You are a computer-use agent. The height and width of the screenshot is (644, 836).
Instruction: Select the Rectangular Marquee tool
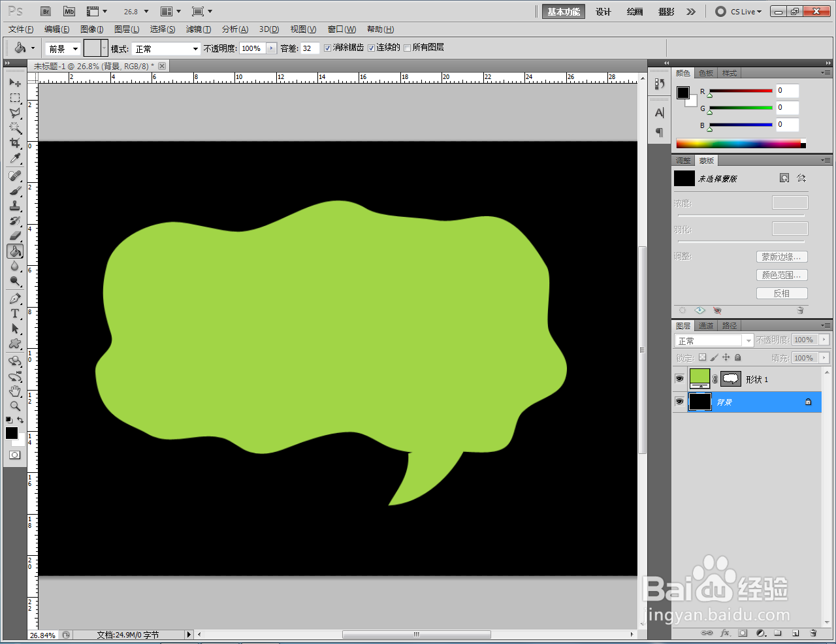15,98
